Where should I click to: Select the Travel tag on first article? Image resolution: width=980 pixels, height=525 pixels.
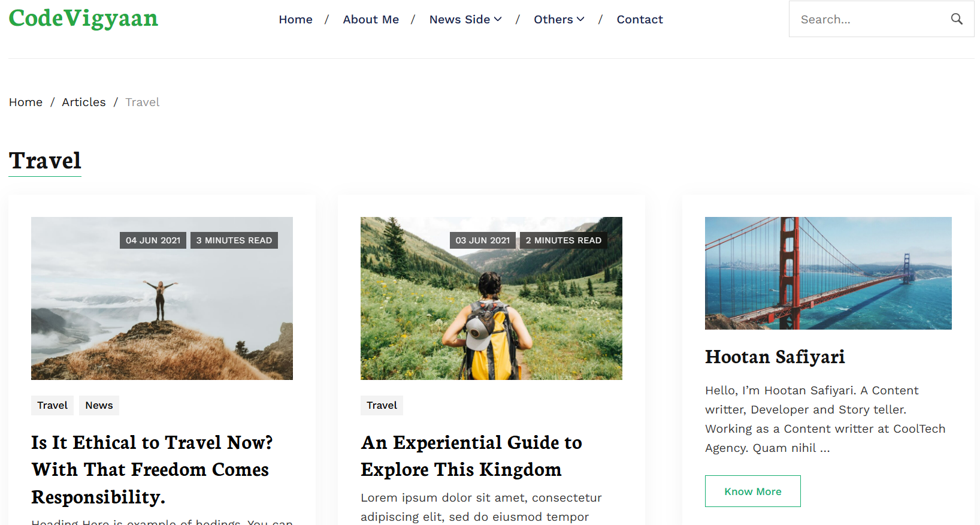[52, 406]
